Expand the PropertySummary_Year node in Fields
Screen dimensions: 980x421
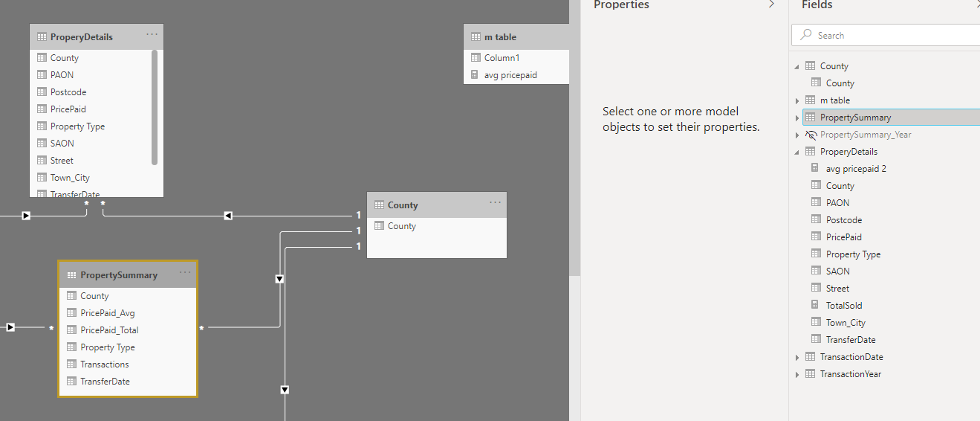click(x=797, y=135)
